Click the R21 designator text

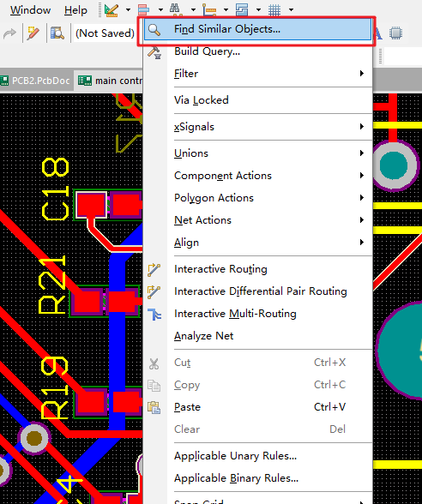pyautogui.click(x=52, y=285)
